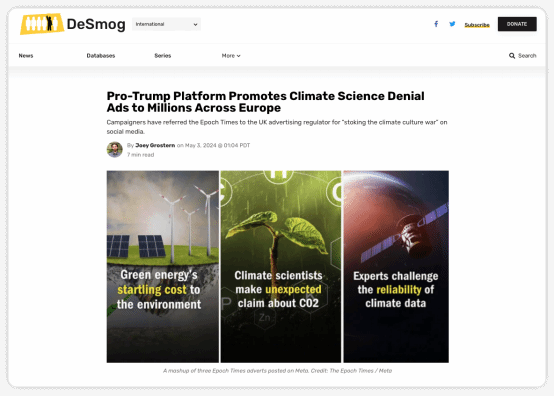The height and width of the screenshot is (396, 554).
Task: Click the DeSmog wordmark text
Action: 96,24
